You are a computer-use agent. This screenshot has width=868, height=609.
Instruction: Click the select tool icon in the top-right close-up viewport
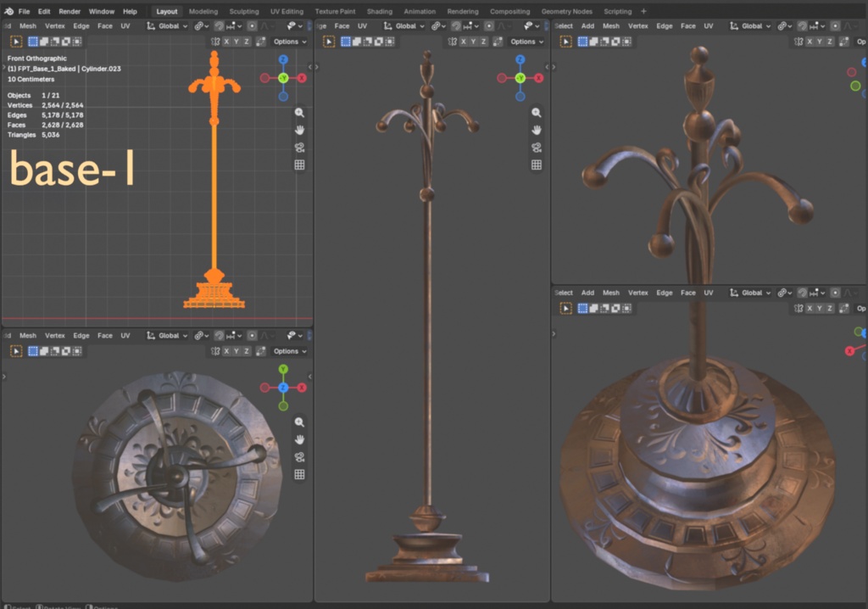coord(565,42)
